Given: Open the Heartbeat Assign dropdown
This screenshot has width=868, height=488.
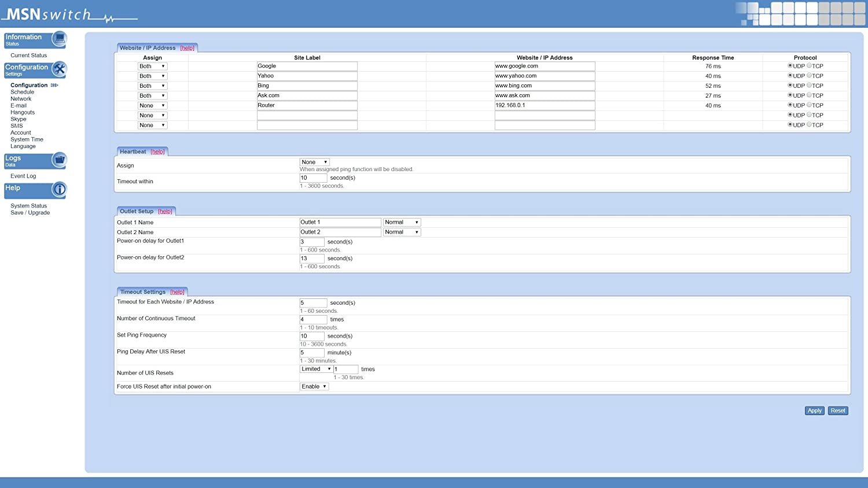Looking at the screenshot, I should [314, 162].
